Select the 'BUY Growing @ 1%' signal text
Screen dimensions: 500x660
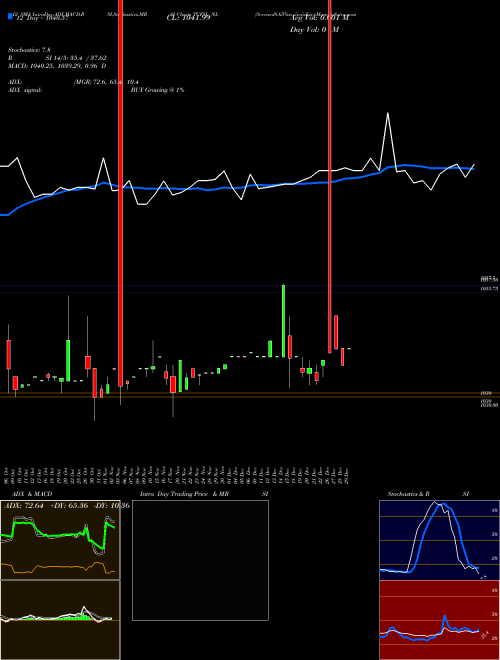pyautogui.click(x=157, y=90)
